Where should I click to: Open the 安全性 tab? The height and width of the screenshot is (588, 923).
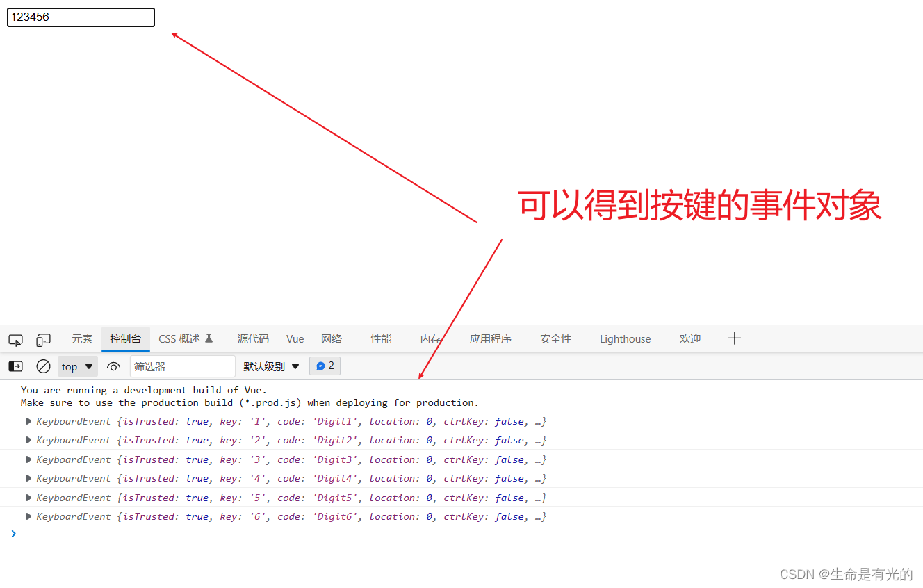coord(555,339)
